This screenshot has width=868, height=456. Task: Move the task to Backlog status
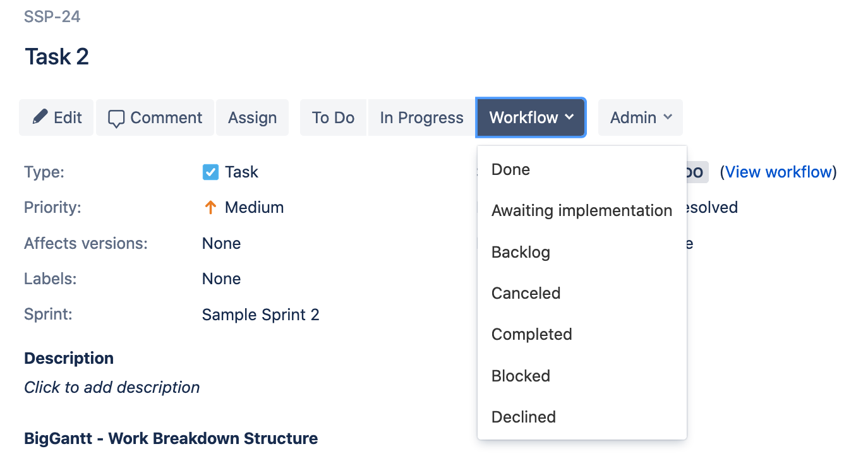[x=520, y=251]
